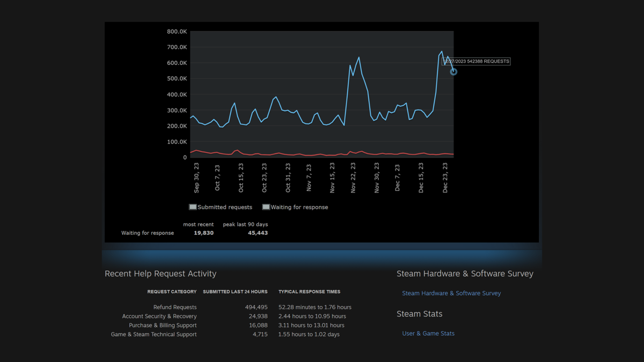Click the 2.44 hours to 10.95 hours text

(x=312, y=316)
